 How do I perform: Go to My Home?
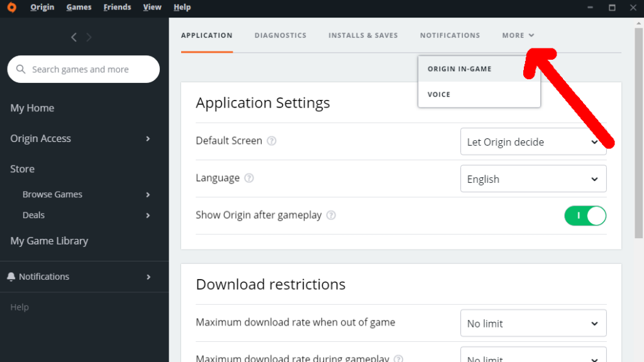pyautogui.click(x=32, y=108)
